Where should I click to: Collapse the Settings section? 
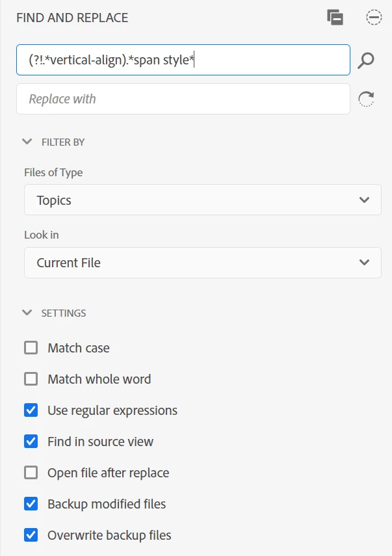(x=27, y=313)
